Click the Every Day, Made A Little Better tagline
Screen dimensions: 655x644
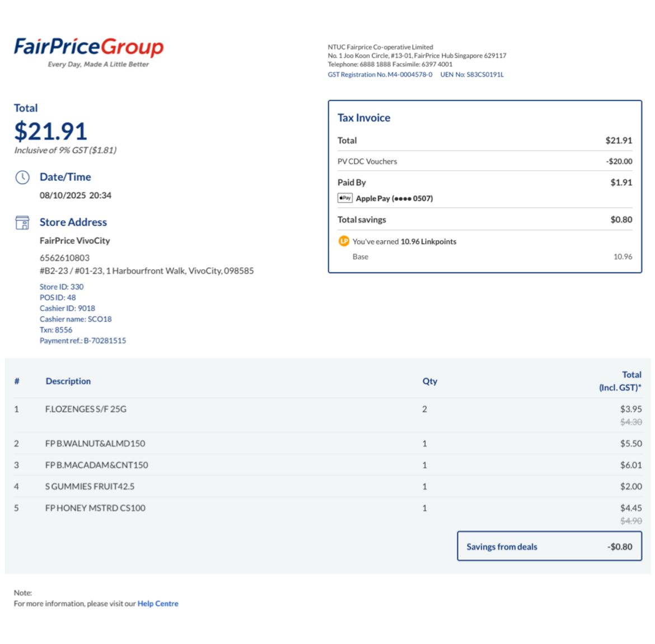tap(98, 64)
